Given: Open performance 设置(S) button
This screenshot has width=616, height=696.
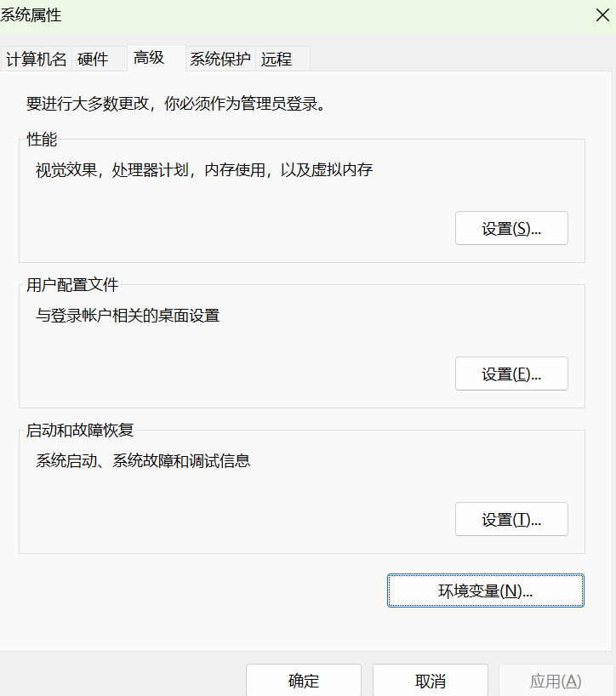Looking at the screenshot, I should [x=511, y=228].
